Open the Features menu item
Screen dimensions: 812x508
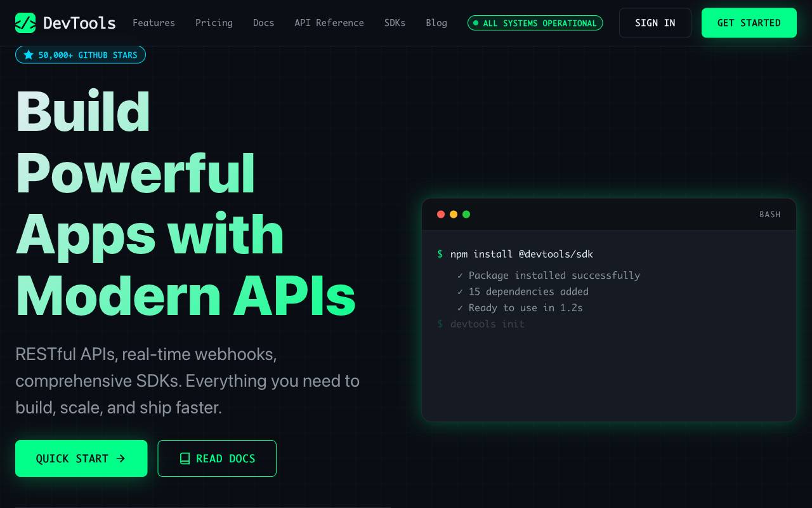coord(154,23)
